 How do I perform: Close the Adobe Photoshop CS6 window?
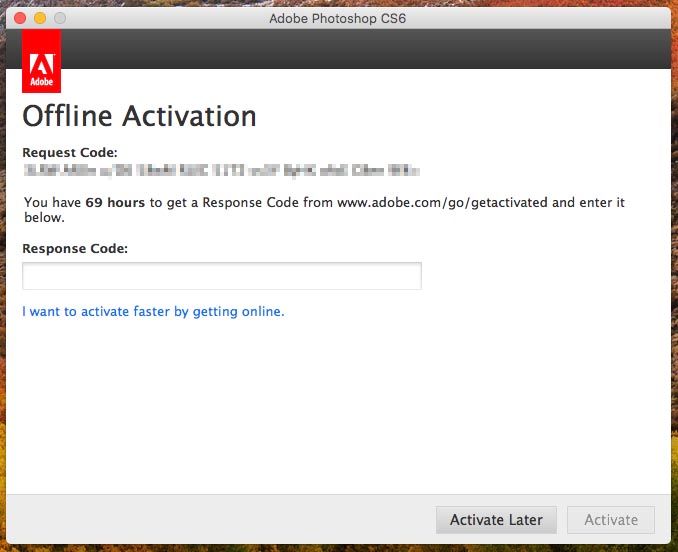20,18
